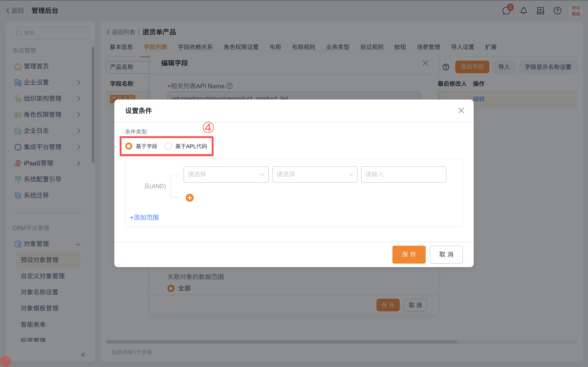Select the 基于字段 radio button

(x=129, y=146)
